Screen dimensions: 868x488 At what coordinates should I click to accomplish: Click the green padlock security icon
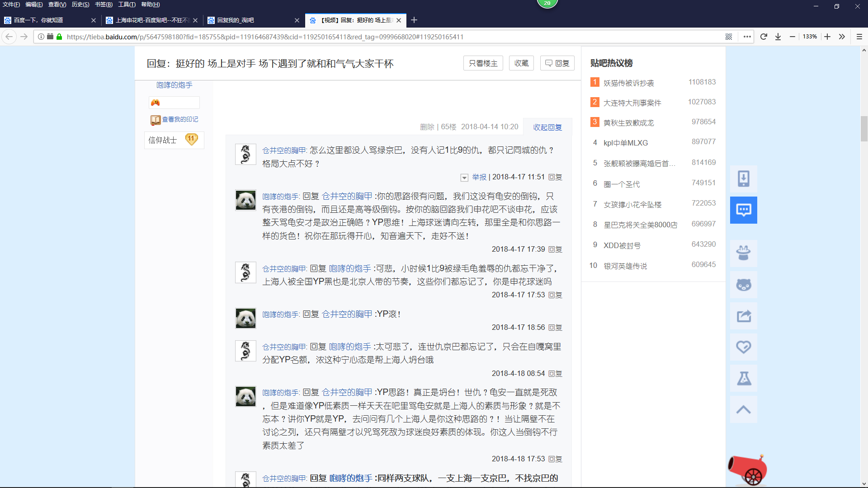[59, 37]
